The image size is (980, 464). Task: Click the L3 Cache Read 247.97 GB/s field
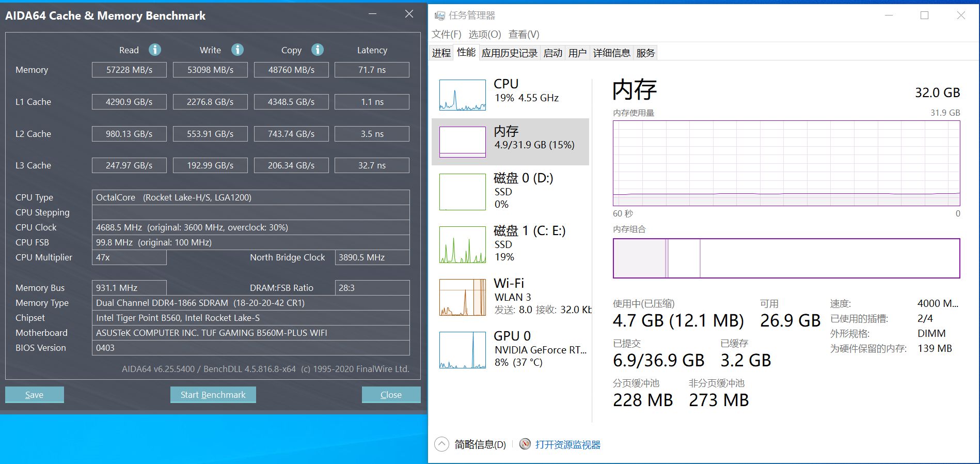click(129, 165)
